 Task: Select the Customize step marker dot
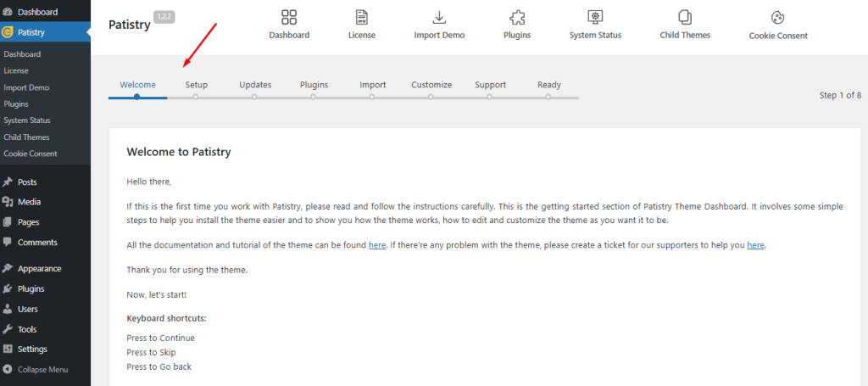point(431,97)
